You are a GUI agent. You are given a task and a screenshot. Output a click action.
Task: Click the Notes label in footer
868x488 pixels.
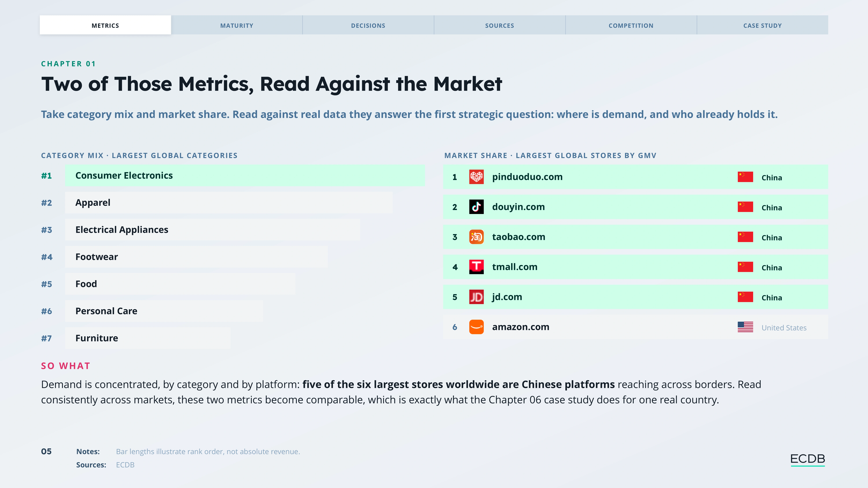click(x=88, y=451)
